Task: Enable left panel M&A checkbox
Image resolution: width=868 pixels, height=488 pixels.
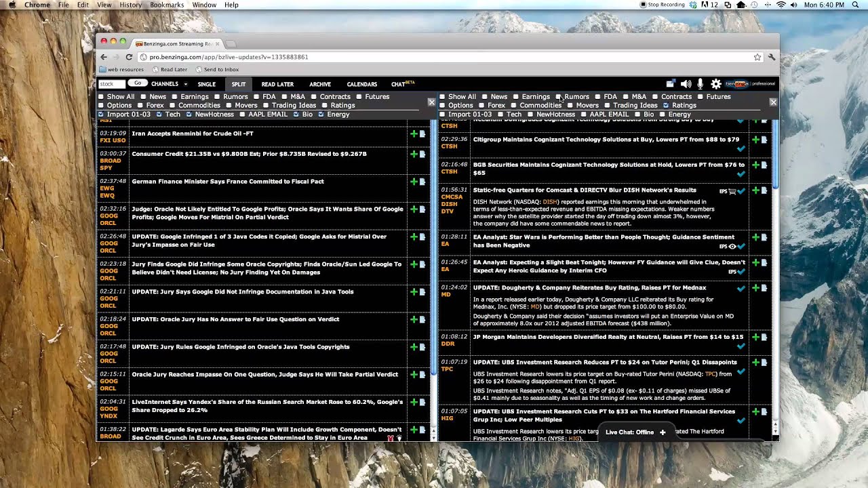Action: click(285, 97)
